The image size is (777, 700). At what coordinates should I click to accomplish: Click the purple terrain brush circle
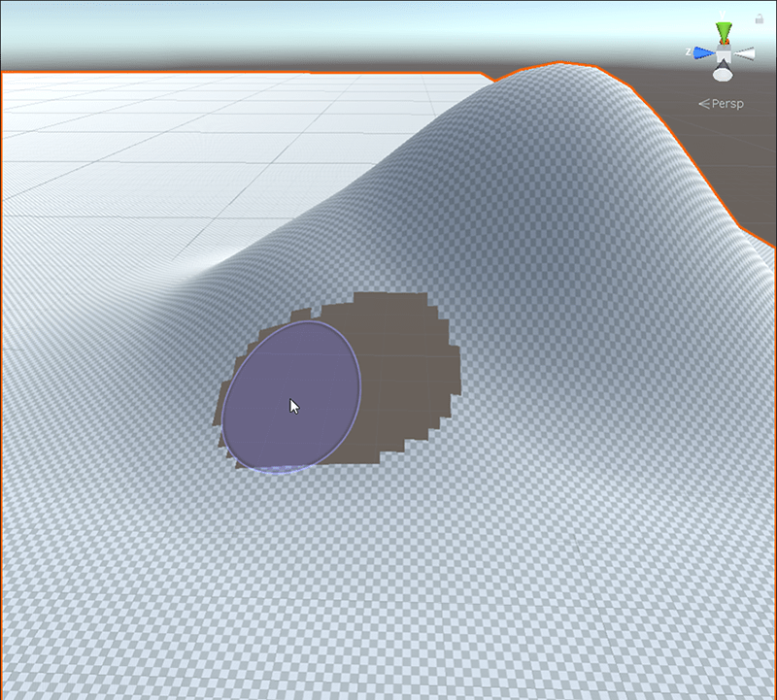291,398
